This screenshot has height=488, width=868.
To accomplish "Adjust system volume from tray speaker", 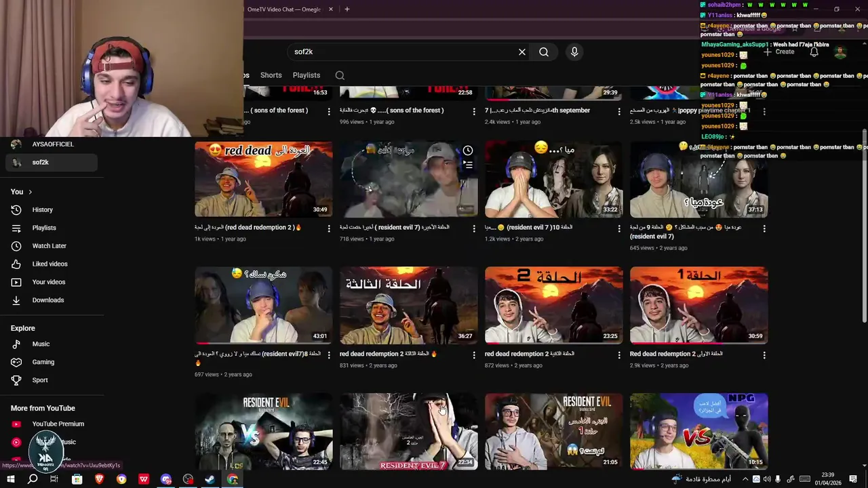I will (x=767, y=479).
